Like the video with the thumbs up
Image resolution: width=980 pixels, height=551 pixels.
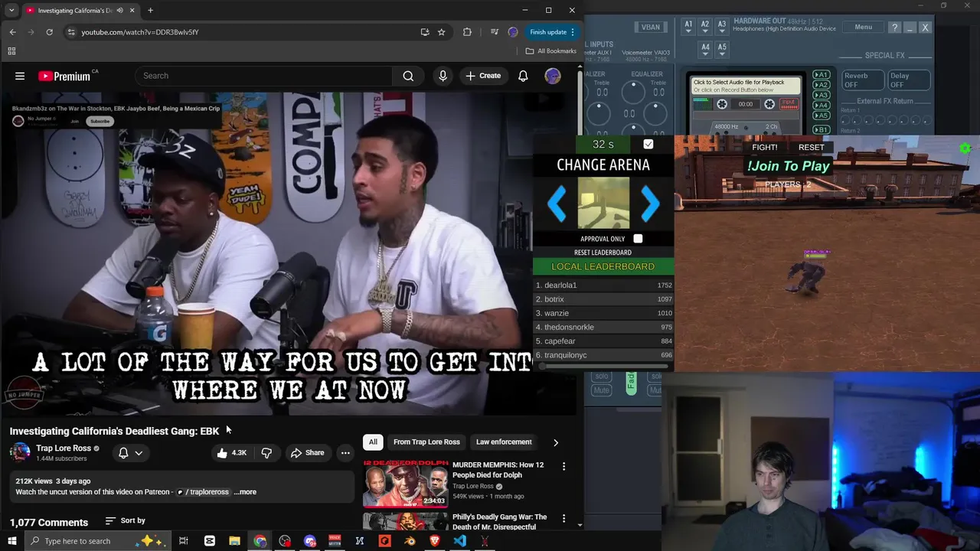230,452
